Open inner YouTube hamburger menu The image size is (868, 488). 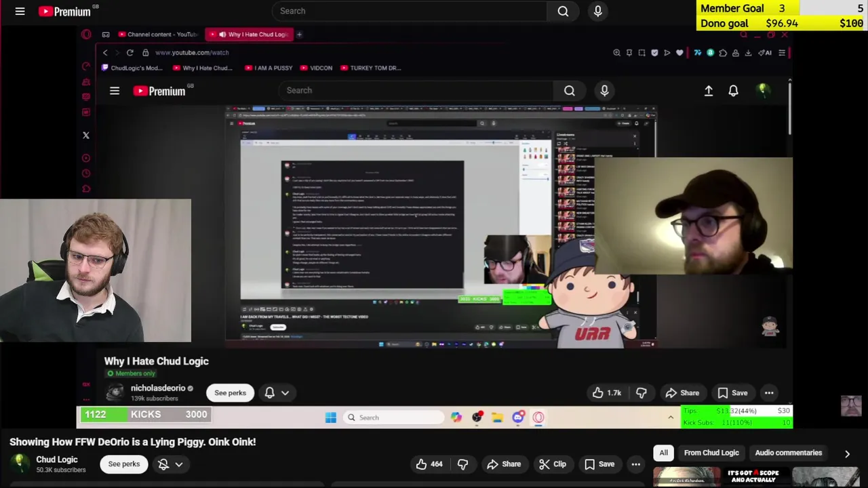(115, 90)
